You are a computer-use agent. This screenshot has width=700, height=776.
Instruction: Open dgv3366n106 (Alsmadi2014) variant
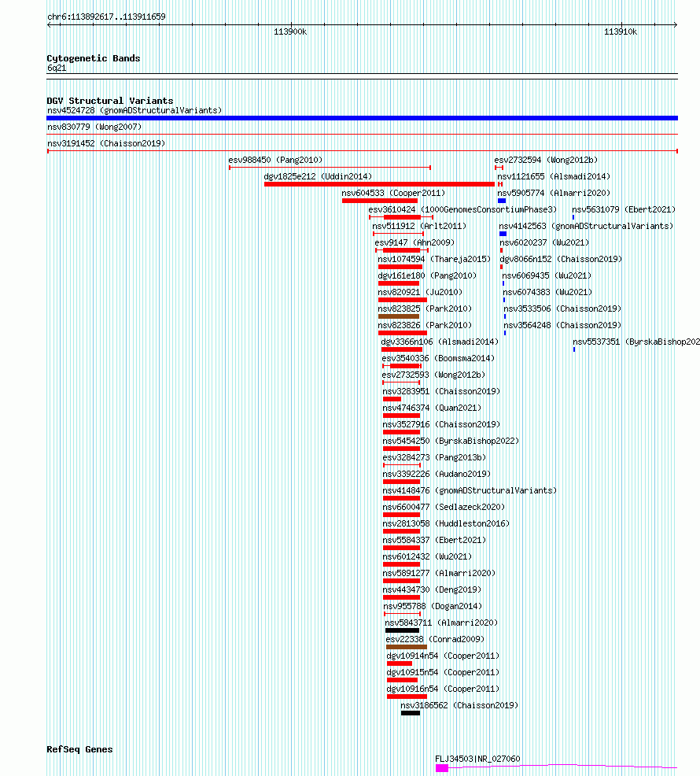440,342
